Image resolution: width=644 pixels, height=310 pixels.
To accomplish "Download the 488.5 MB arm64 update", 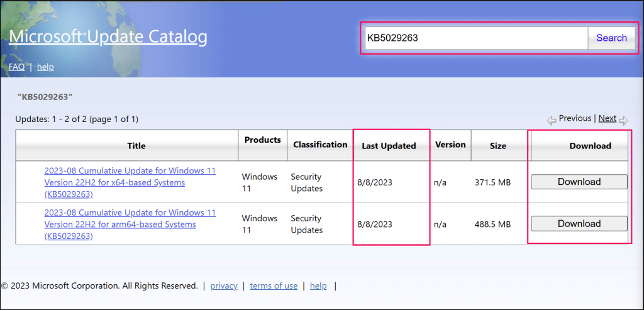I will pyautogui.click(x=579, y=223).
